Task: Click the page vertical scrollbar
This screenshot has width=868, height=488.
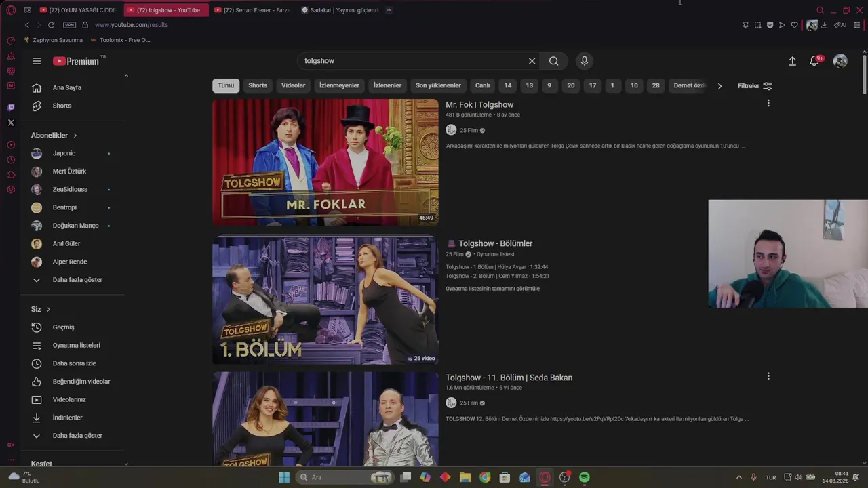Action: point(864,75)
